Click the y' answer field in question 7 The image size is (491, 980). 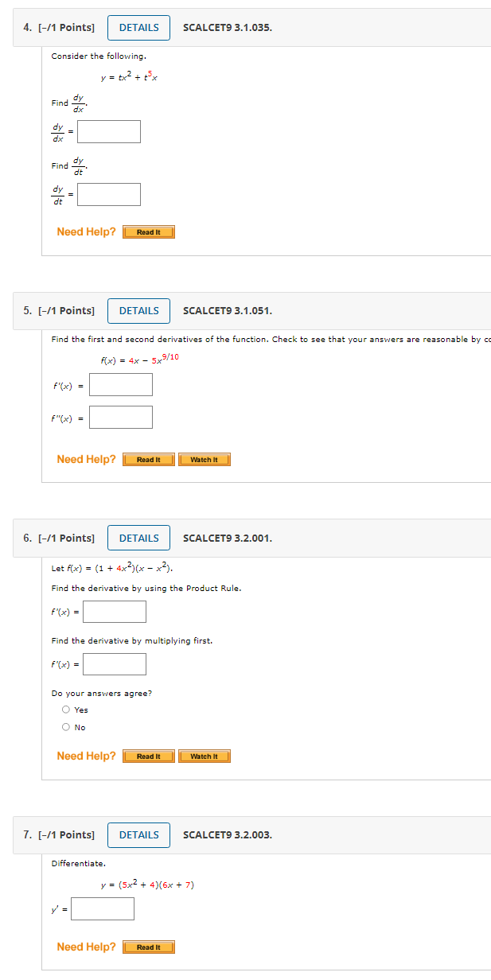[x=102, y=908]
